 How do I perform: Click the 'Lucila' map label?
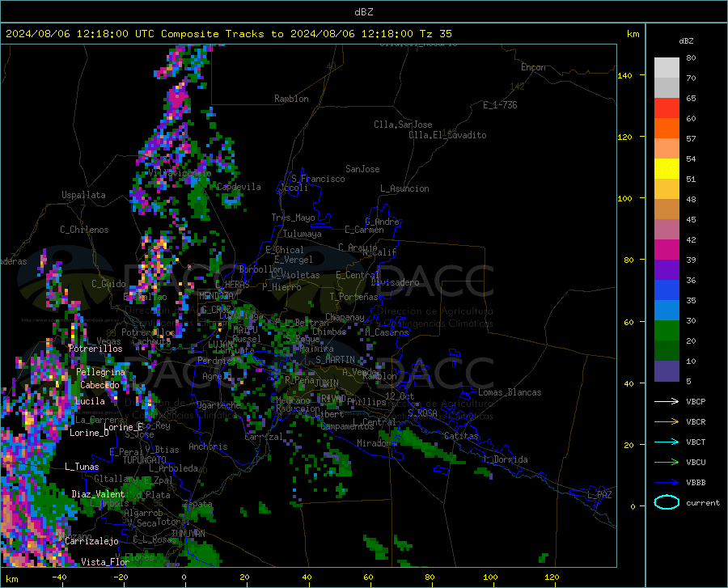pyautogui.click(x=90, y=401)
